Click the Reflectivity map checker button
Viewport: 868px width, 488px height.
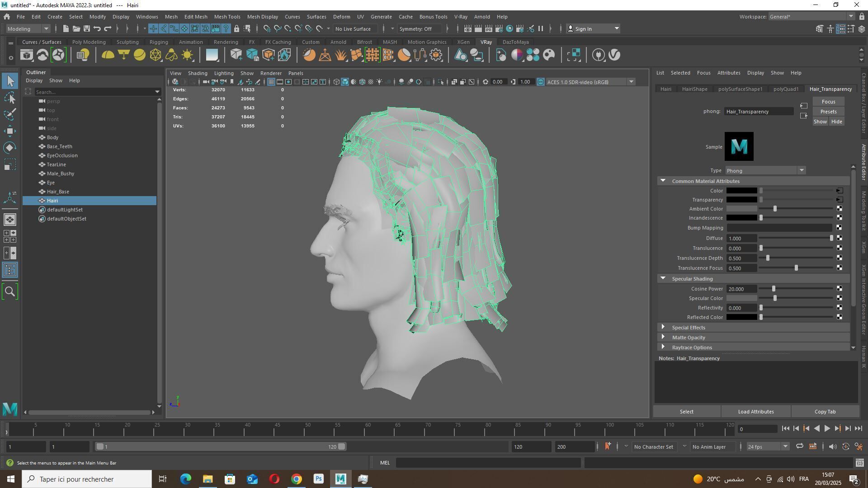click(840, 308)
